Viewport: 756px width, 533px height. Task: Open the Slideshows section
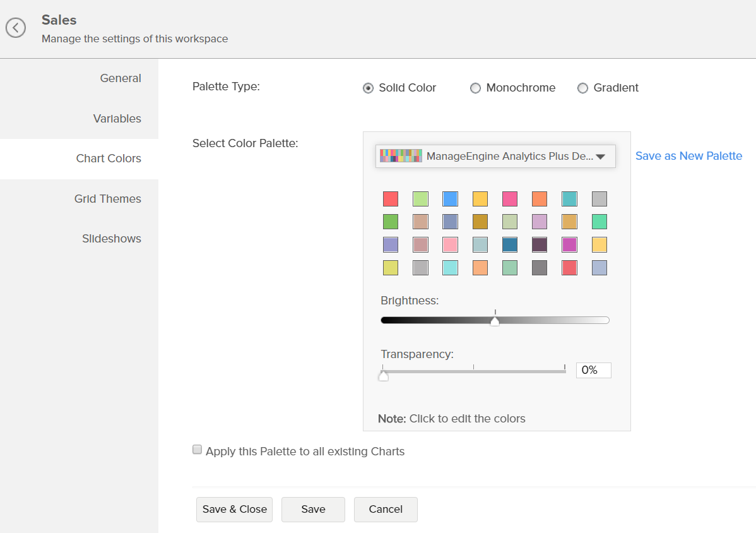(112, 239)
